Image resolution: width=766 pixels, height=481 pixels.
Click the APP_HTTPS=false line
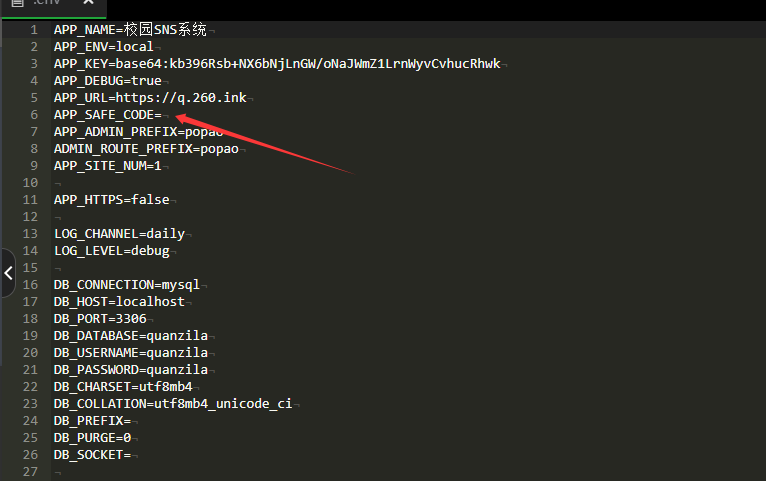coord(111,200)
